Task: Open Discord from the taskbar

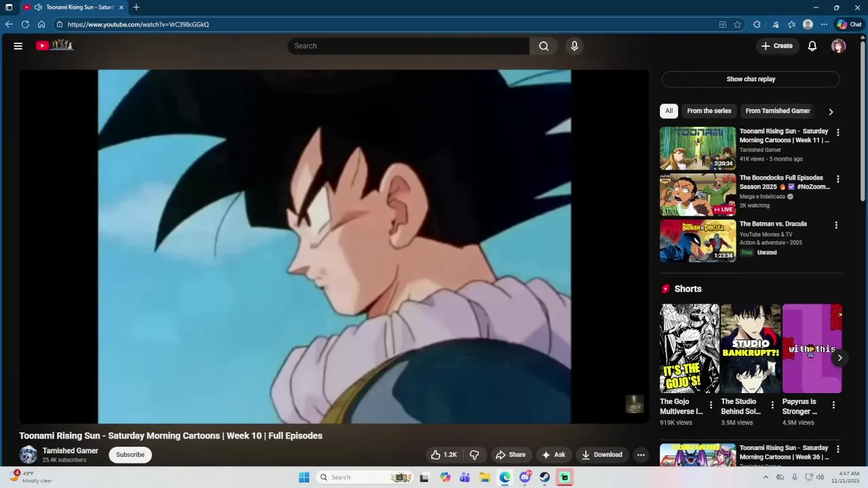Action: [525, 477]
